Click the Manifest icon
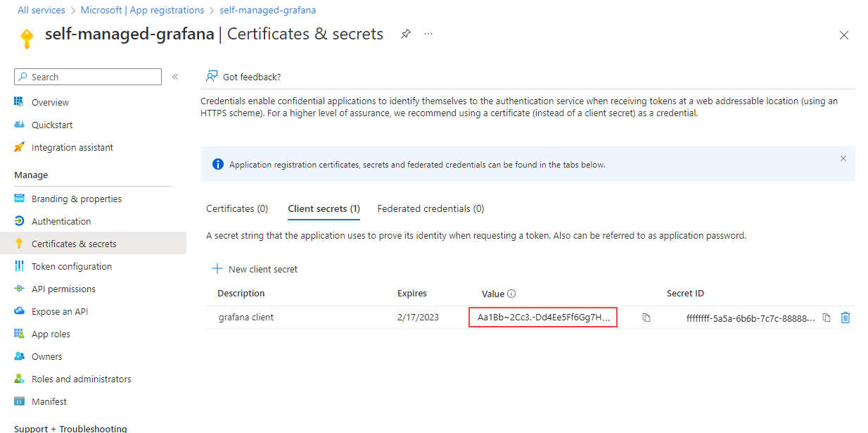The image size is (868, 433). click(x=19, y=401)
